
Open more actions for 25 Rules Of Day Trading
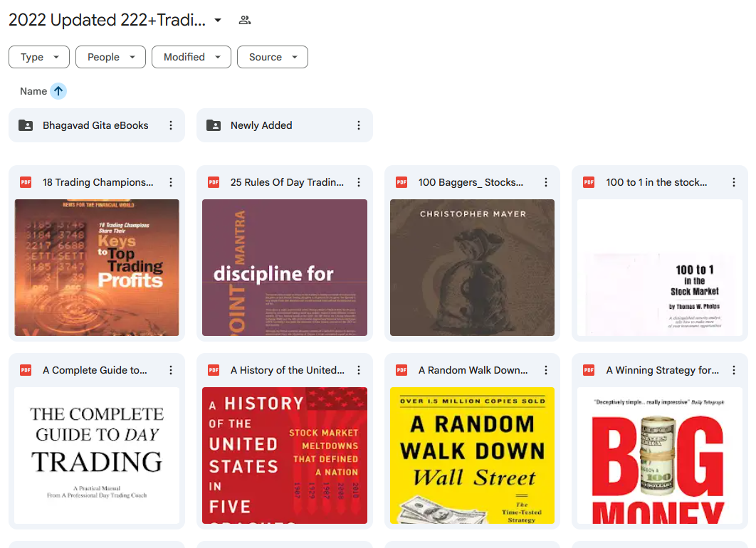coord(359,182)
